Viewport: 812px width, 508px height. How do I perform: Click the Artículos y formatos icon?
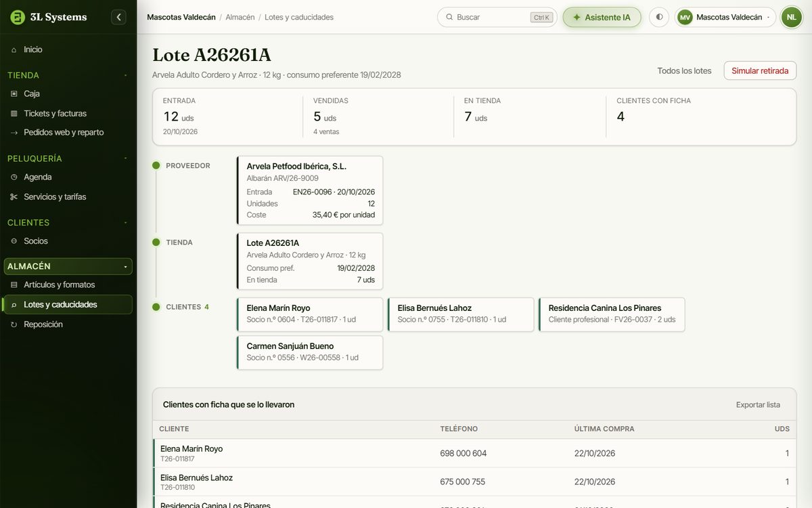[14, 284]
